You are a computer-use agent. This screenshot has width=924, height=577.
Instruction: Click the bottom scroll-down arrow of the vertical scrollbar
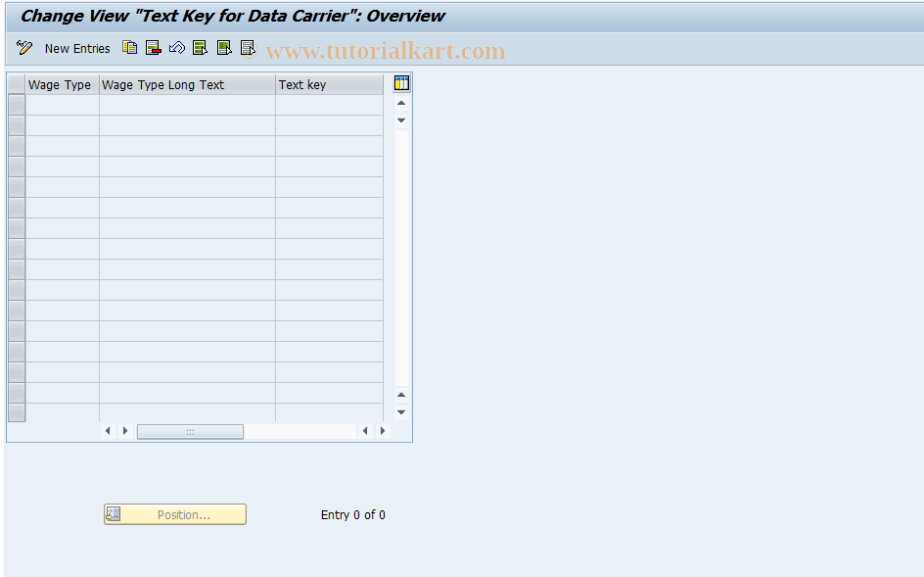pyautogui.click(x=401, y=412)
